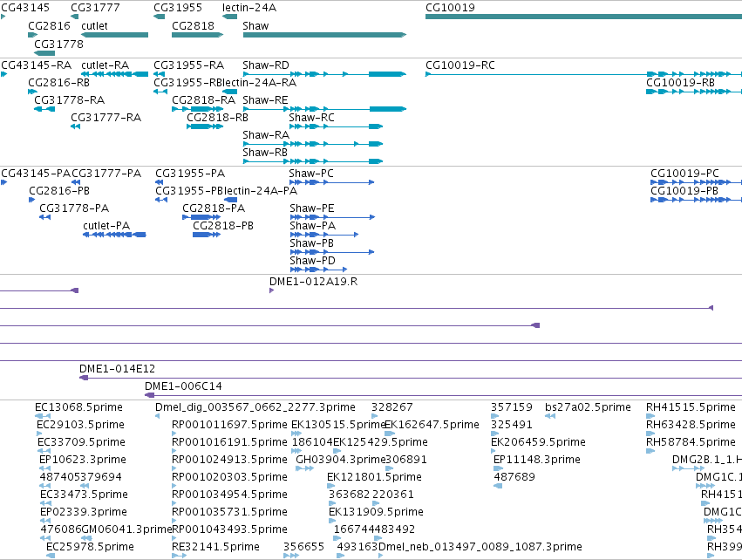The height and width of the screenshot is (560, 742).
Task: Select the DME1-012A19.R clone label
Action: [x=314, y=282]
